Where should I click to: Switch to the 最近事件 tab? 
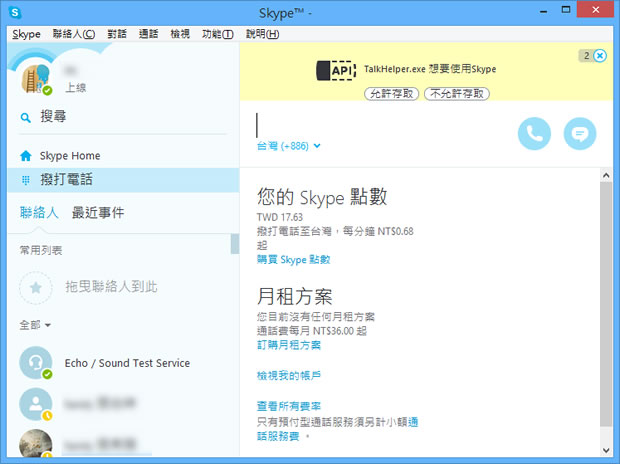(x=98, y=213)
